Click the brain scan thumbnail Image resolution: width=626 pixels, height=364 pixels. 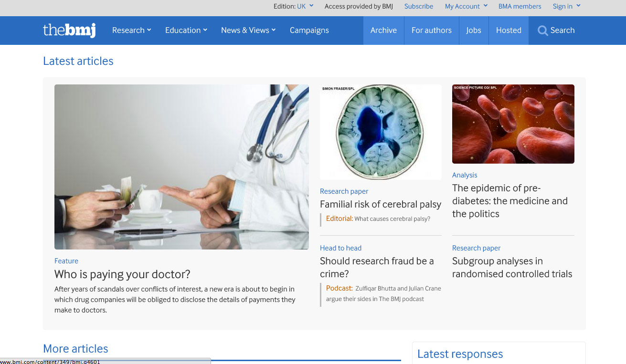[x=381, y=132]
